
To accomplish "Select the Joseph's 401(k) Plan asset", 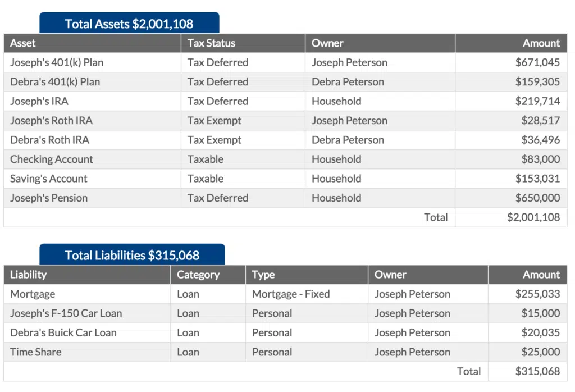I will (x=57, y=62).
